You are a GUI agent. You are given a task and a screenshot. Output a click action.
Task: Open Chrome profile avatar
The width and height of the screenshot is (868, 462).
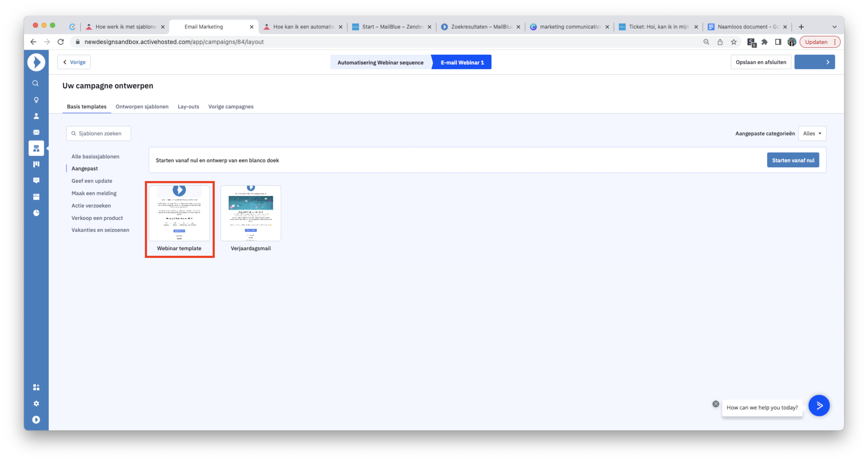click(x=791, y=42)
